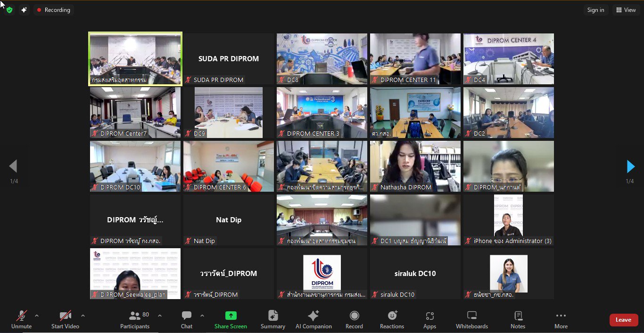The height and width of the screenshot is (333, 644).
Task: Open the More options menu
Action: pyautogui.click(x=561, y=320)
